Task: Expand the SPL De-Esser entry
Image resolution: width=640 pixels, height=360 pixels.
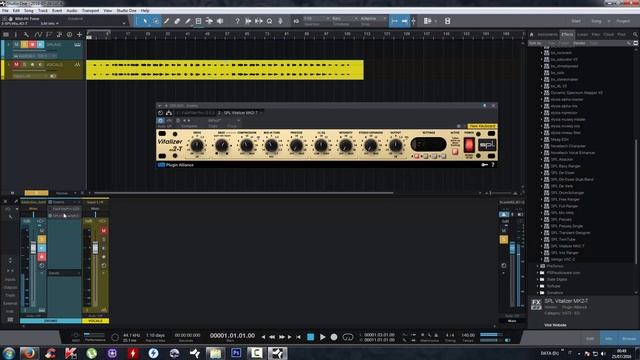Action: pos(542,173)
